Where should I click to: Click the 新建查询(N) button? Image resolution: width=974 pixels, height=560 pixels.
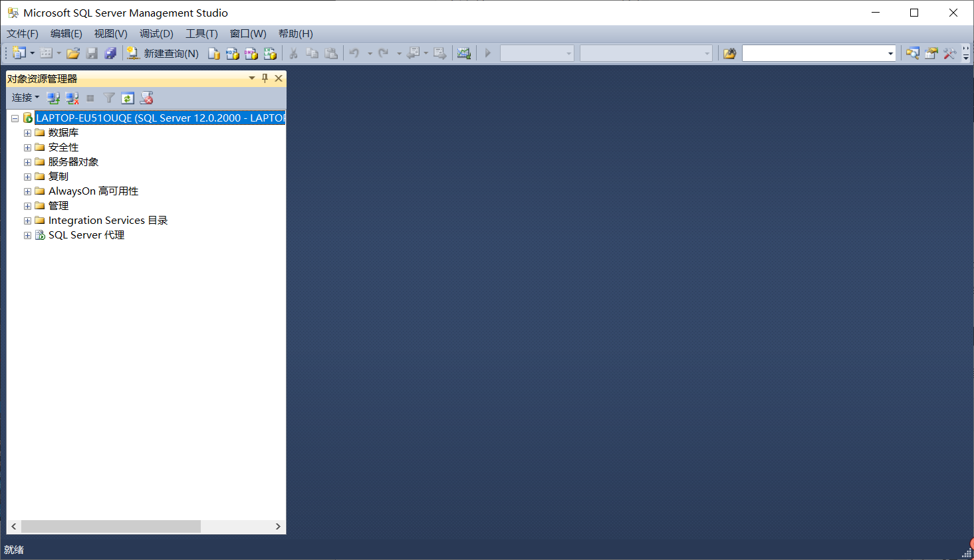pos(163,53)
